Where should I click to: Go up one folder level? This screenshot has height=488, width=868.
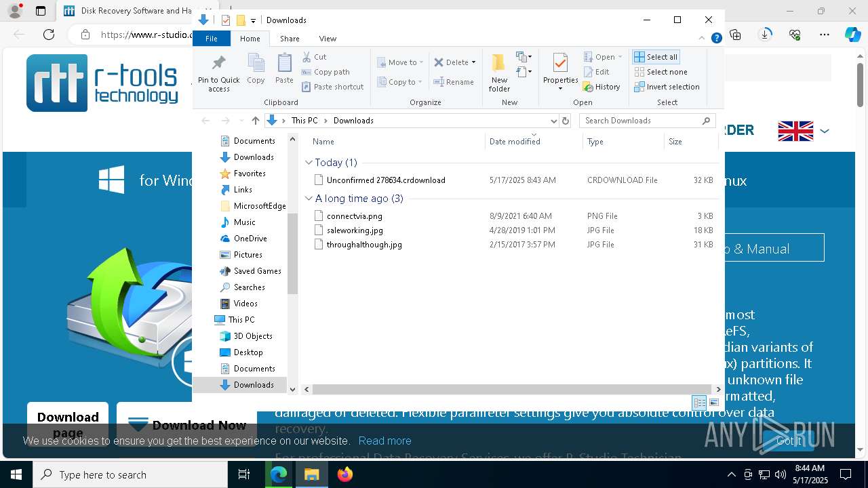255,121
